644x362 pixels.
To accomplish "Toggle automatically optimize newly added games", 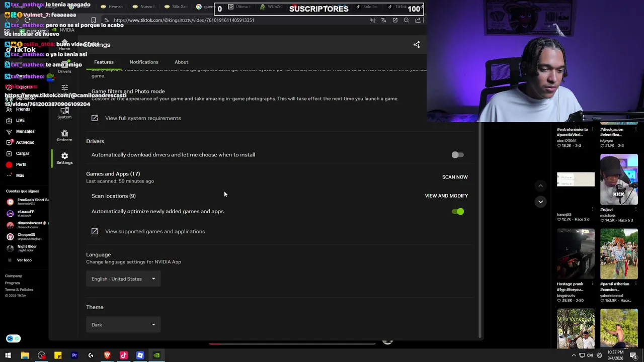I will pos(458,212).
